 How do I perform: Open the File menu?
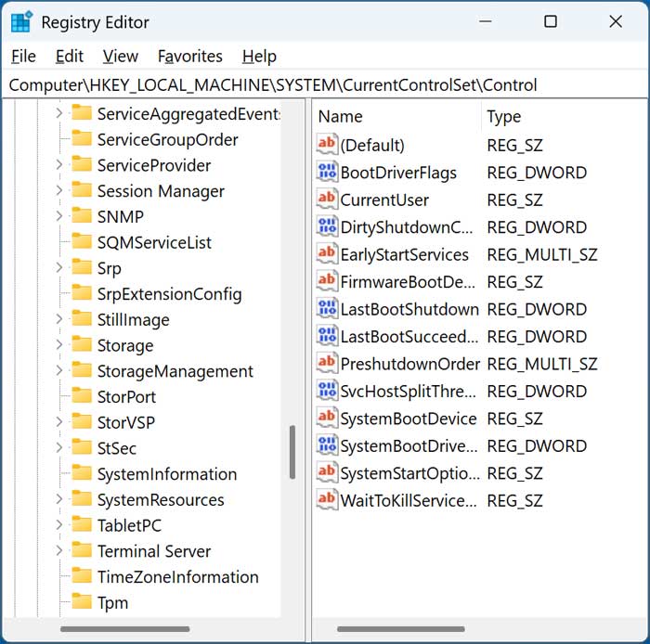(x=23, y=57)
